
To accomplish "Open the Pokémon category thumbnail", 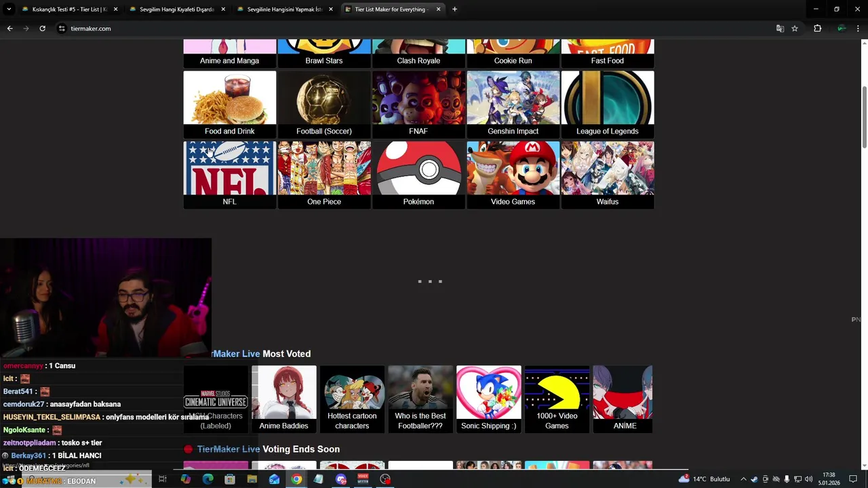I will tap(418, 175).
